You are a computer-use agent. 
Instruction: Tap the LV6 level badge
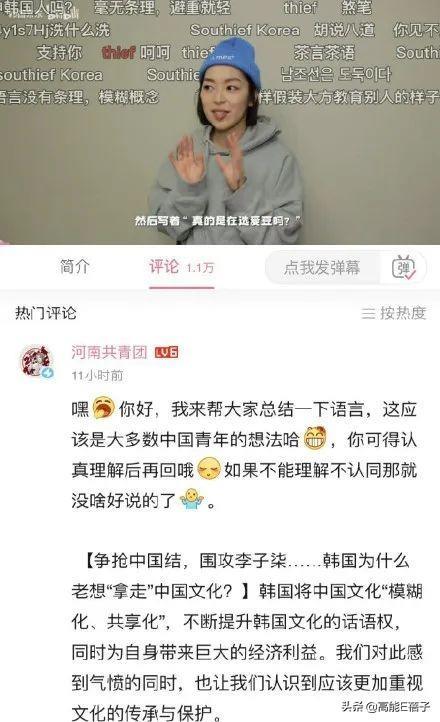[x=166, y=352]
